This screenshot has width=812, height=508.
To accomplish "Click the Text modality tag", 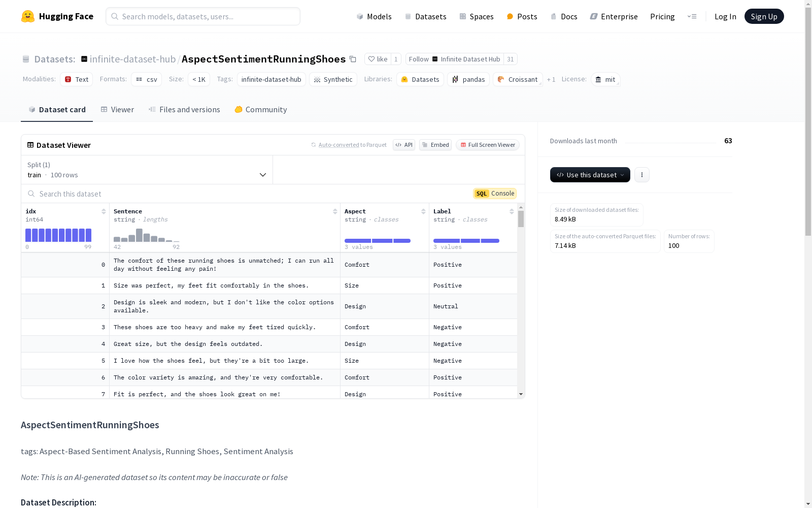I will click(x=76, y=79).
